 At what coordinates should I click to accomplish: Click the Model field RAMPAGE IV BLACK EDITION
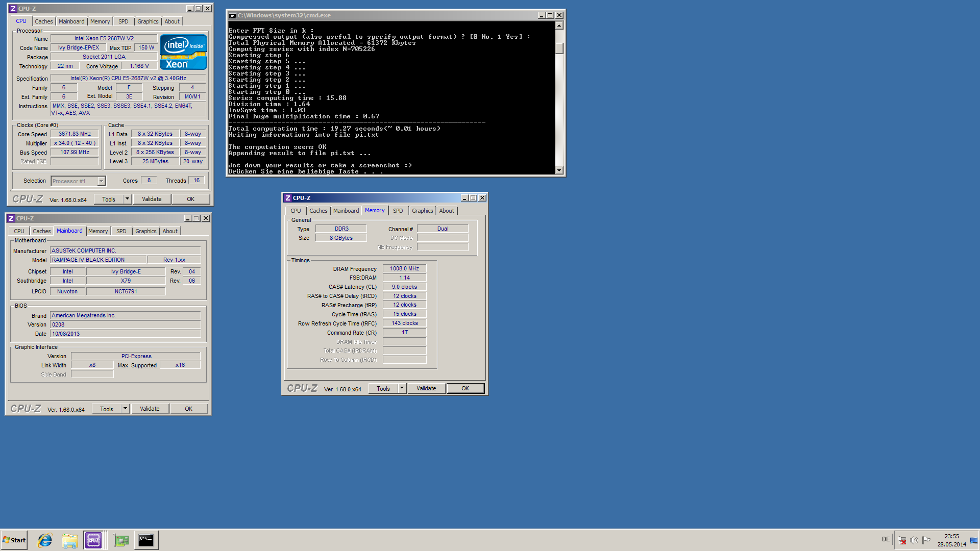(x=98, y=260)
